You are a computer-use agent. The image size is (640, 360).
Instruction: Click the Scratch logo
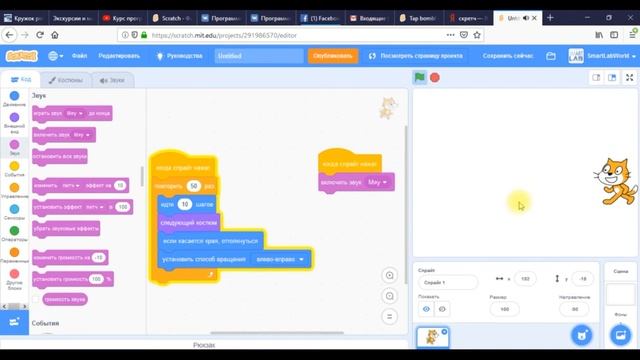point(22,56)
